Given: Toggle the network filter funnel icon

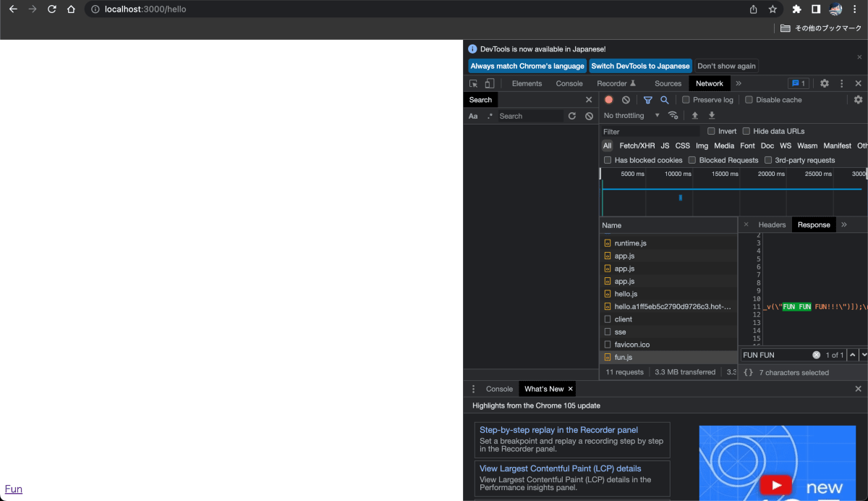Looking at the screenshot, I should [648, 100].
